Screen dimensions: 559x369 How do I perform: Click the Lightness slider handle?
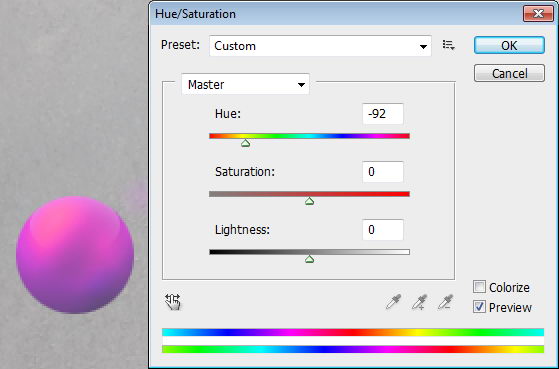point(309,259)
